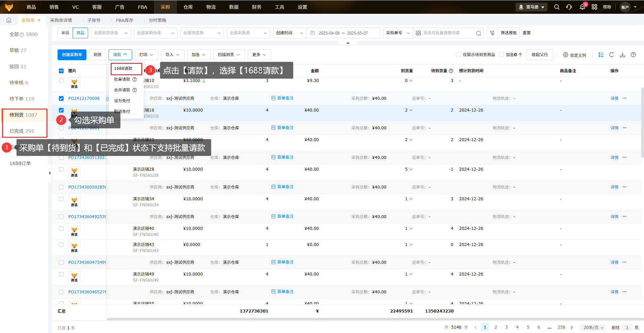This screenshot has width=644, height=333.
Task: Click the download export icon
Action: pos(622,55)
